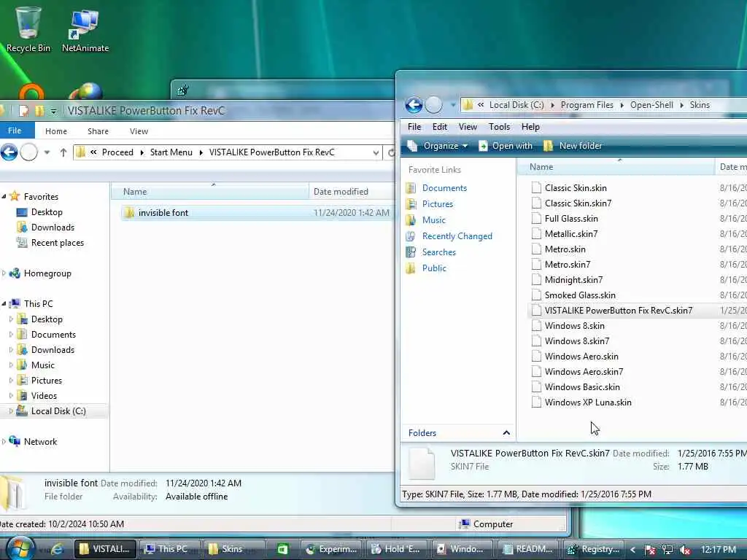Click Start Menu in VISTALIKE breadcrumb
This screenshot has width=747, height=560.
[x=171, y=152]
